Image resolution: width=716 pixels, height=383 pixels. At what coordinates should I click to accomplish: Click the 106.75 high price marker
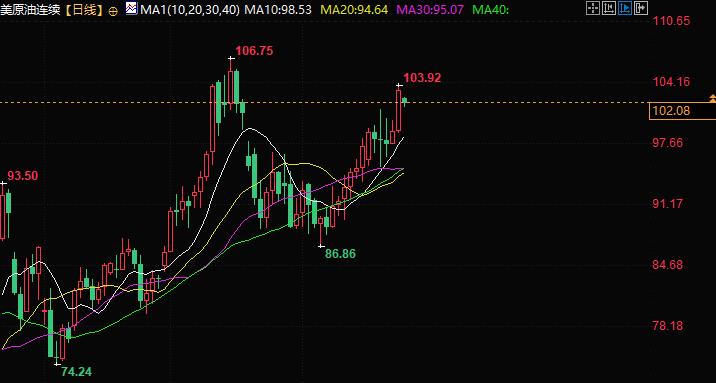click(254, 51)
